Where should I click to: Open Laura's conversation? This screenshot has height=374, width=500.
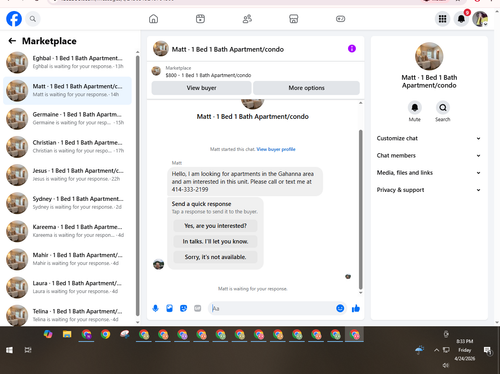coord(67,287)
